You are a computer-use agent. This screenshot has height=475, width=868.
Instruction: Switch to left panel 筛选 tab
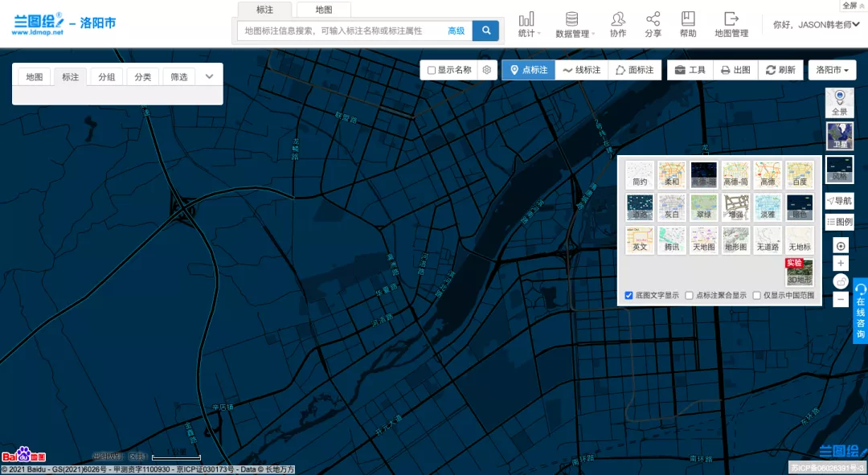178,77
